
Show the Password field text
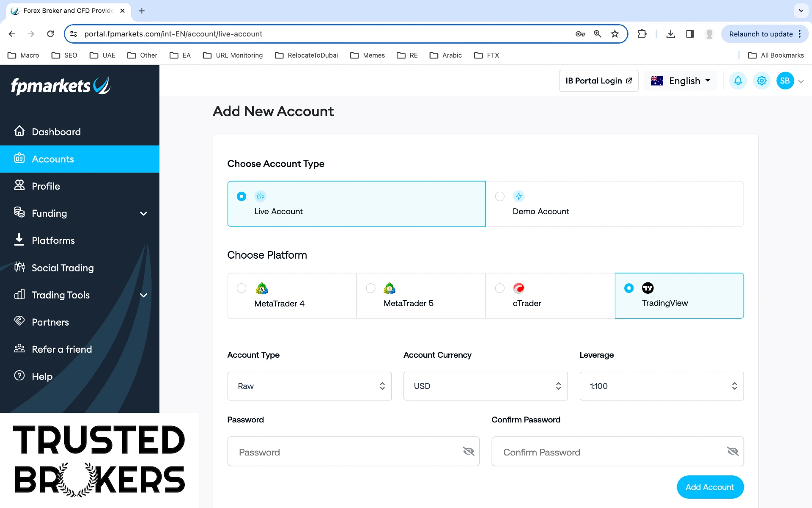[469, 451]
